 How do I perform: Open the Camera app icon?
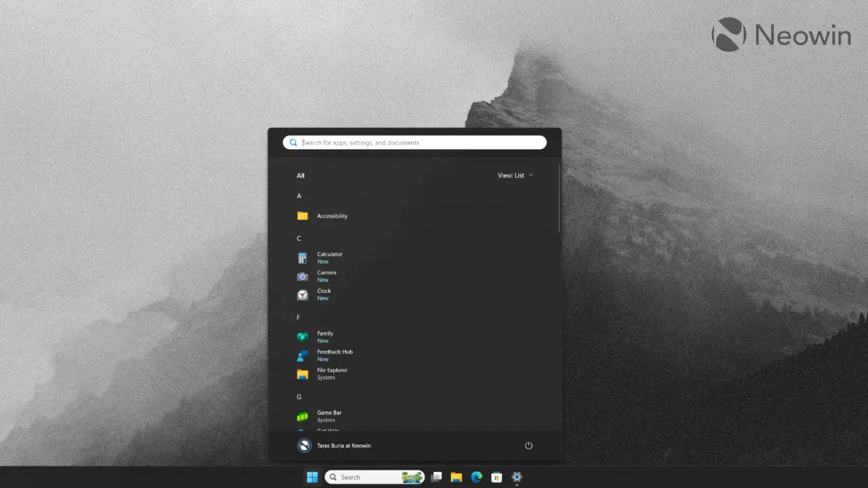(x=302, y=277)
